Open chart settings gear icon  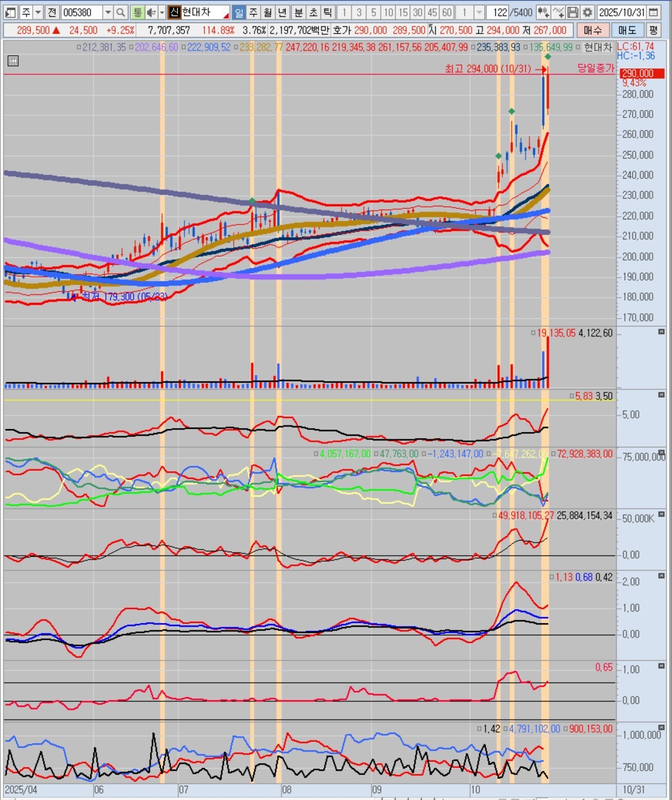(x=587, y=12)
